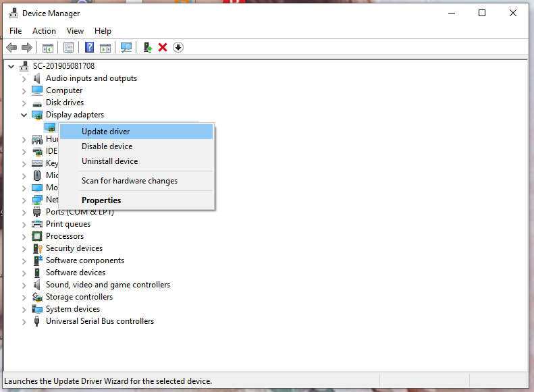534x392 pixels.
Task: Select the Software components label
Action: tap(85, 260)
